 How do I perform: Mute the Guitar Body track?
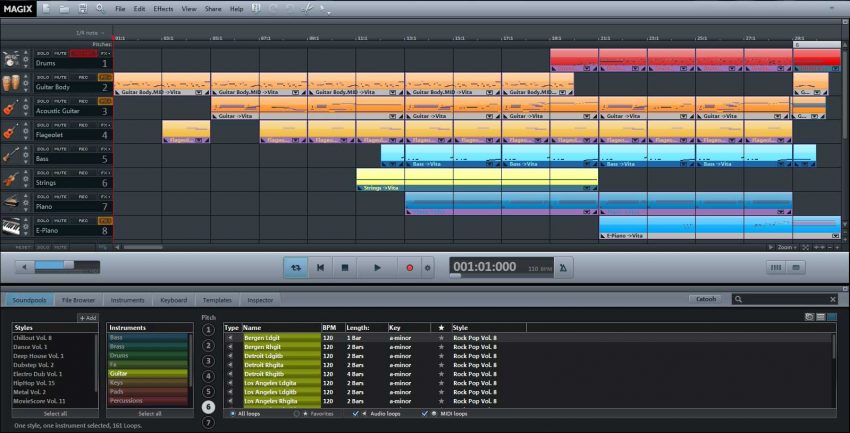point(60,77)
